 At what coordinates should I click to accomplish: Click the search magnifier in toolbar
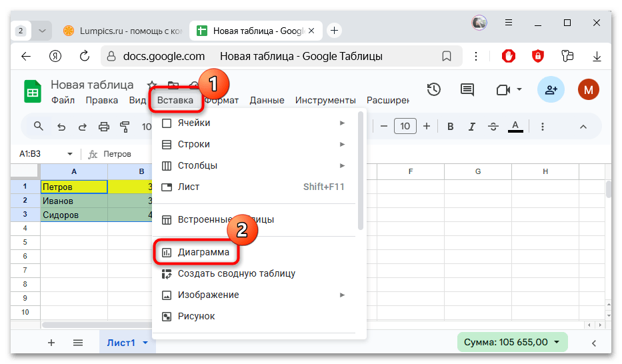[39, 127]
